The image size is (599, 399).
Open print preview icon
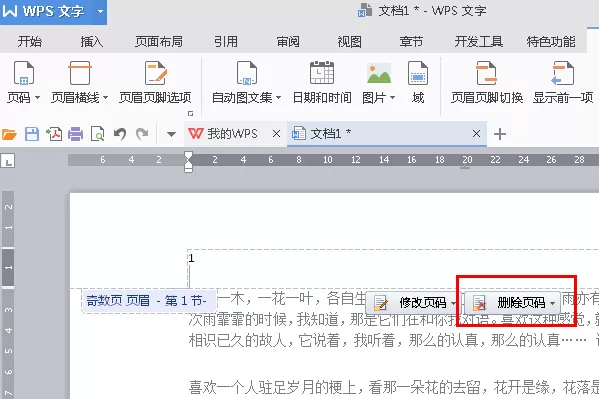[x=97, y=134]
